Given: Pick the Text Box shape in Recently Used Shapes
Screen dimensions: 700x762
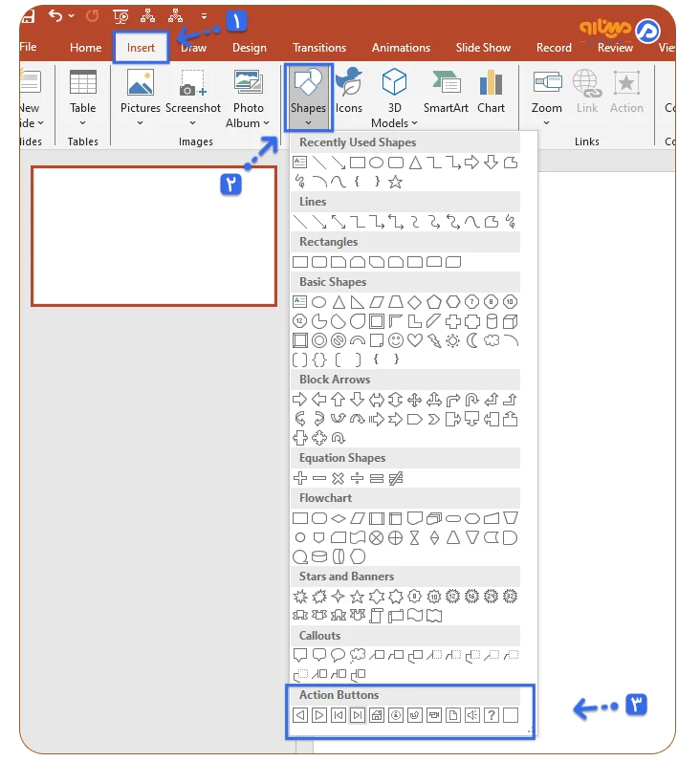Looking at the screenshot, I should tap(300, 163).
